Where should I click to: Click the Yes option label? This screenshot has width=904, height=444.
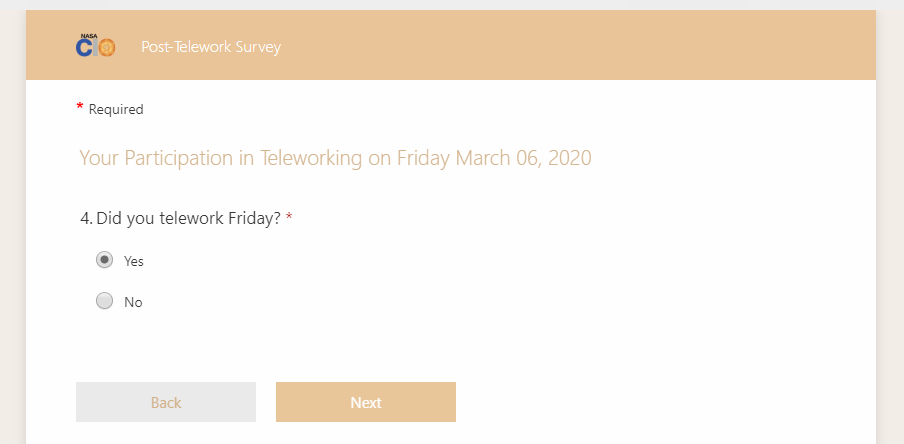tap(134, 261)
